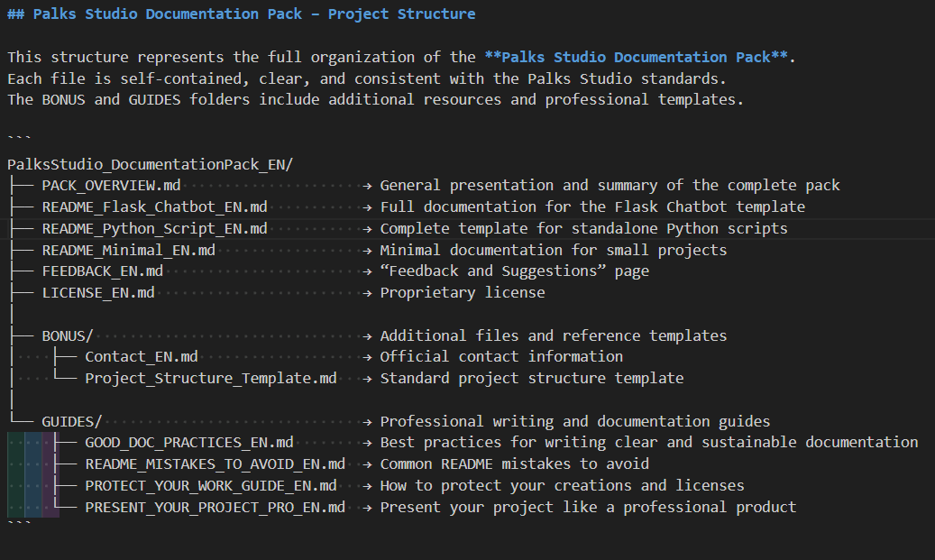The width and height of the screenshot is (935, 560).
Task: Click README_Python_Script_EN.md file name
Action: pyautogui.click(x=154, y=229)
